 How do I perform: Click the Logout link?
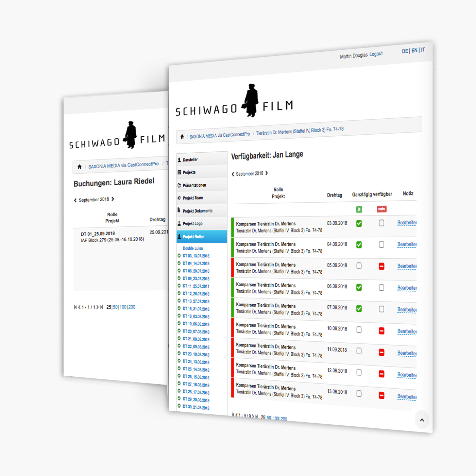(x=376, y=54)
